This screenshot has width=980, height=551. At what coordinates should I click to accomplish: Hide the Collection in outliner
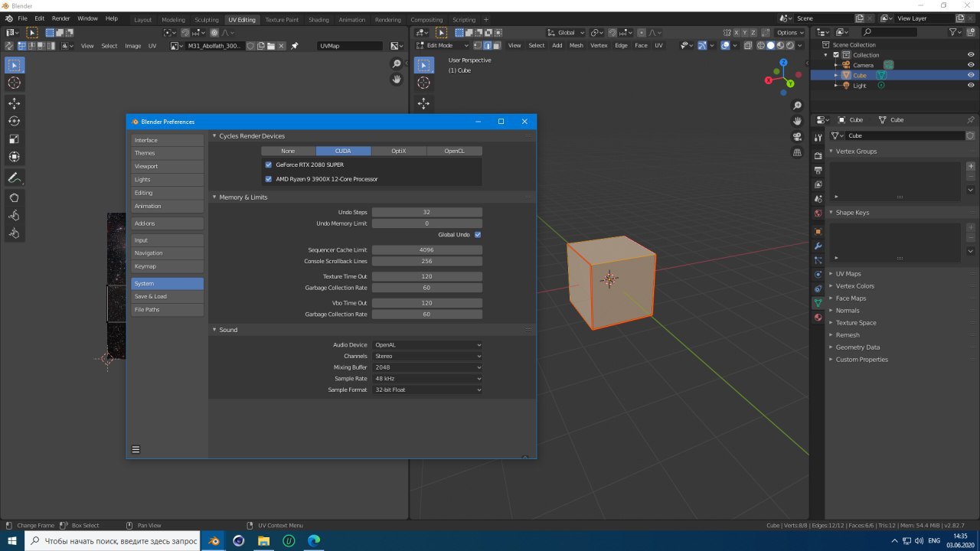coord(971,55)
